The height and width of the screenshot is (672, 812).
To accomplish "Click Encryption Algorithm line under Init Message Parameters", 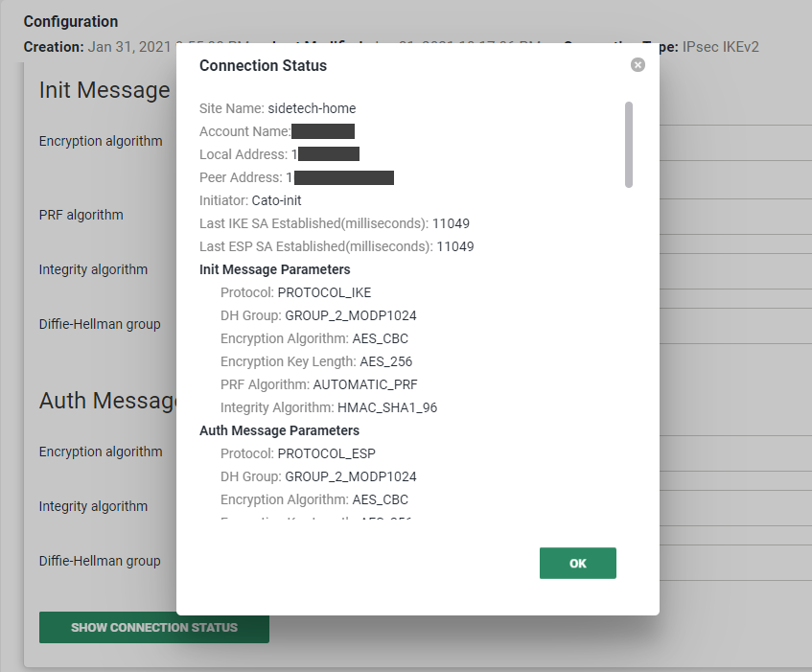I will (x=314, y=338).
